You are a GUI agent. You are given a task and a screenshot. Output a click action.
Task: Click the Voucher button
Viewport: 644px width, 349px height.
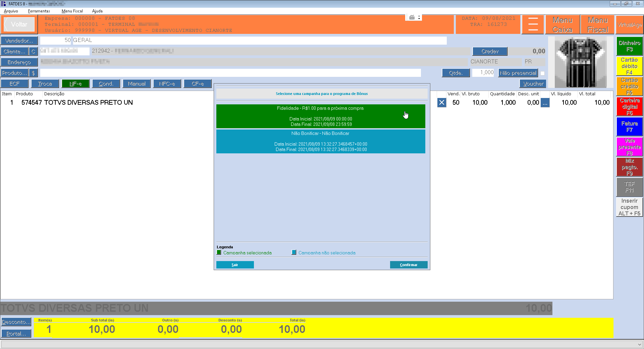[x=533, y=84]
